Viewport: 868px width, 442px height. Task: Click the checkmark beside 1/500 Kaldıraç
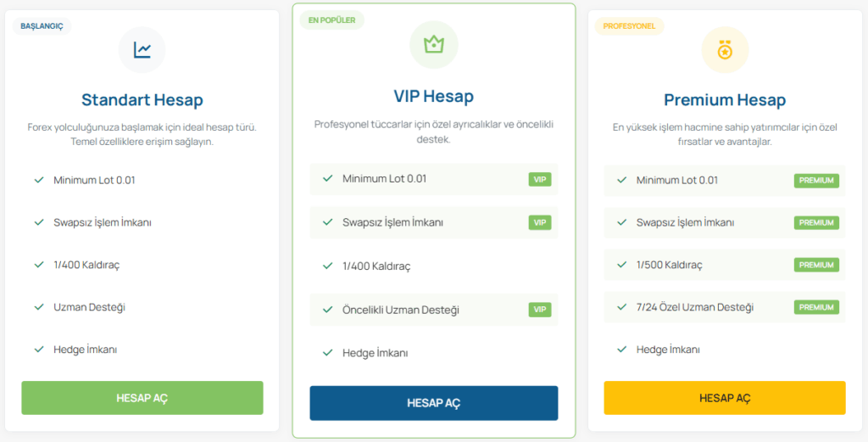(x=621, y=265)
